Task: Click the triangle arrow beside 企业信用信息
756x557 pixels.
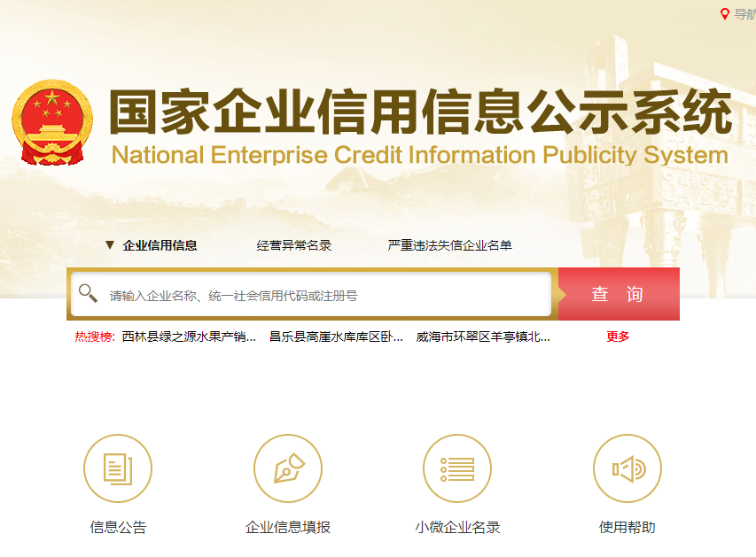Action: tap(110, 245)
